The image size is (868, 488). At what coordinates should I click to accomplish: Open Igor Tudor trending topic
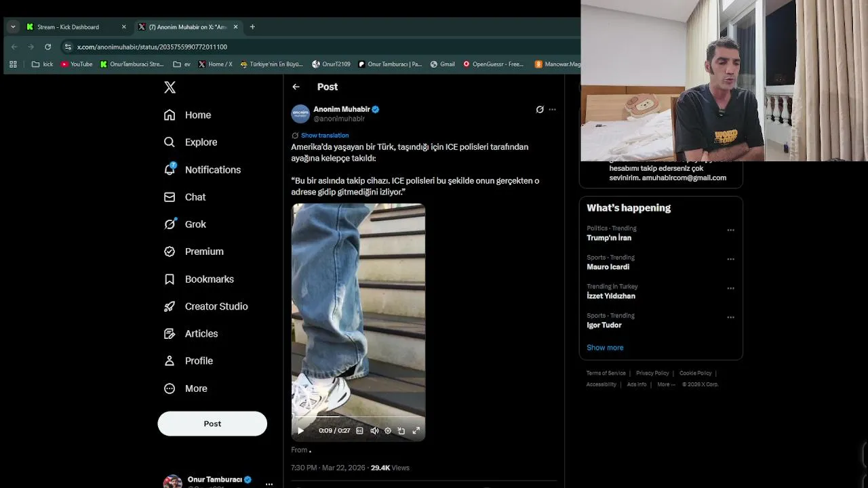point(604,325)
